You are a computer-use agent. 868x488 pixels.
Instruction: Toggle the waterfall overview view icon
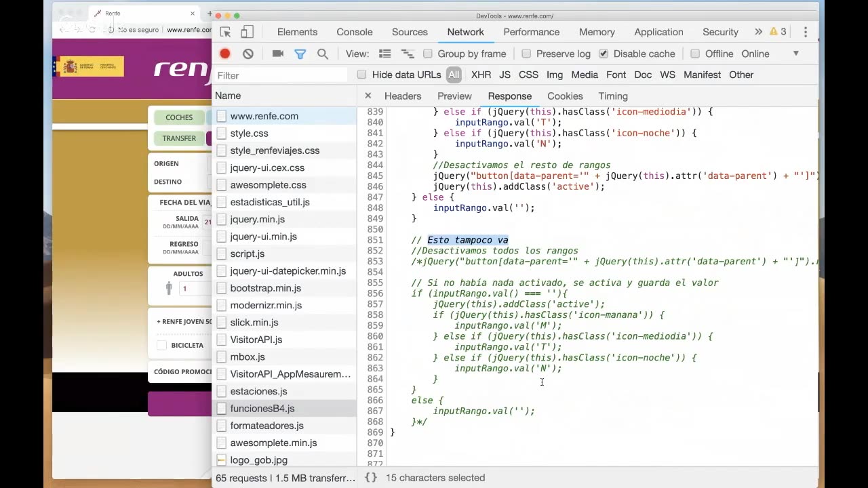[408, 54]
